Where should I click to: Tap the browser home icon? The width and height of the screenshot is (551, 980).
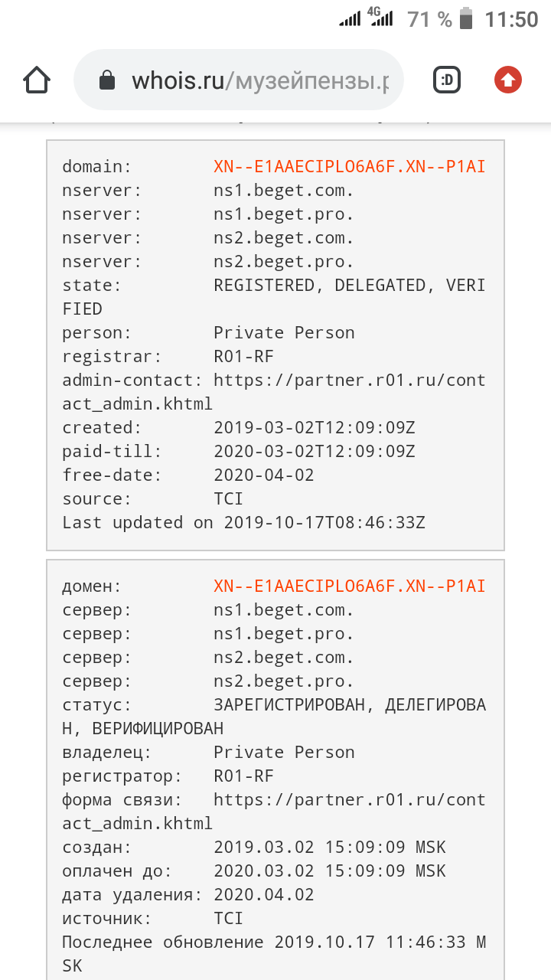coord(37,80)
